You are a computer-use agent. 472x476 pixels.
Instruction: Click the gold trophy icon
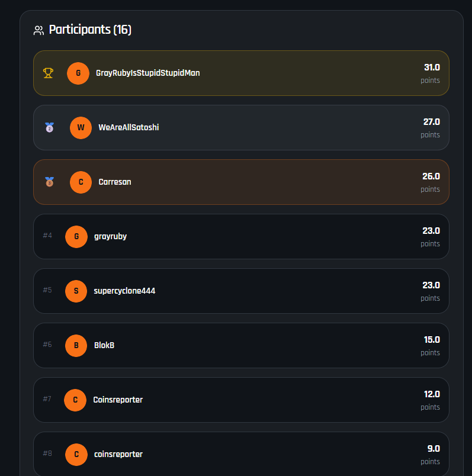[48, 73]
